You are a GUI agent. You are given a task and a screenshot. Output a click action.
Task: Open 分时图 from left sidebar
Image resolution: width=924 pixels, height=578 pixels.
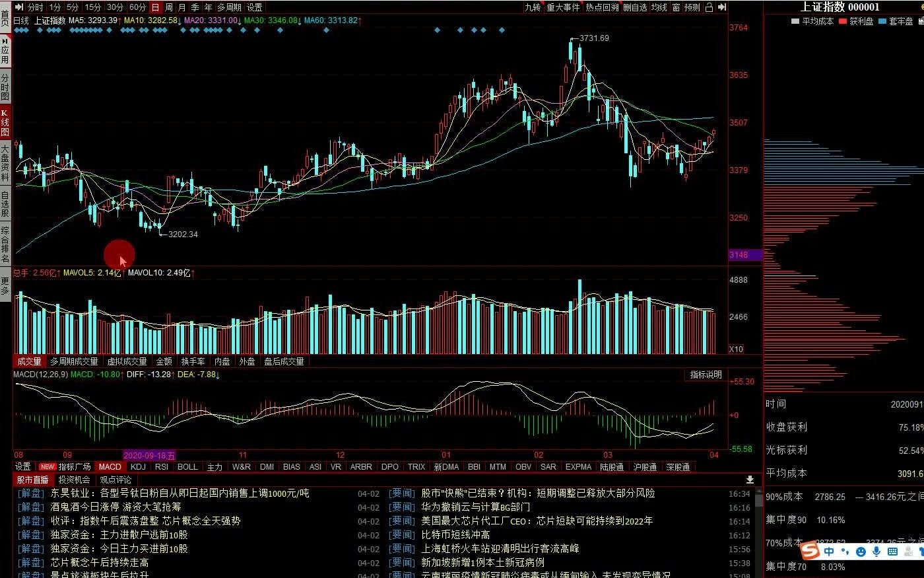(x=5, y=87)
